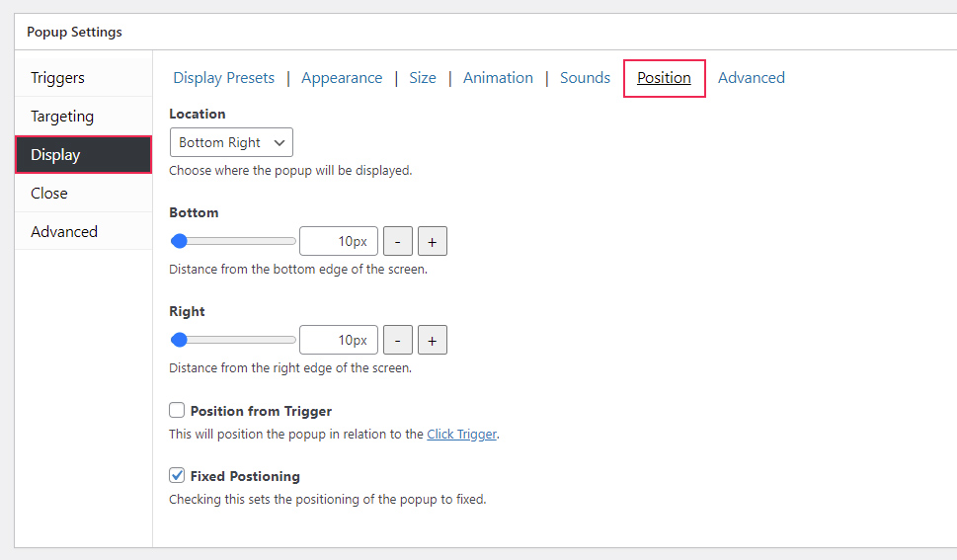The image size is (957, 560).
Task: Open the Triggers section in sidebar
Action: coord(57,78)
